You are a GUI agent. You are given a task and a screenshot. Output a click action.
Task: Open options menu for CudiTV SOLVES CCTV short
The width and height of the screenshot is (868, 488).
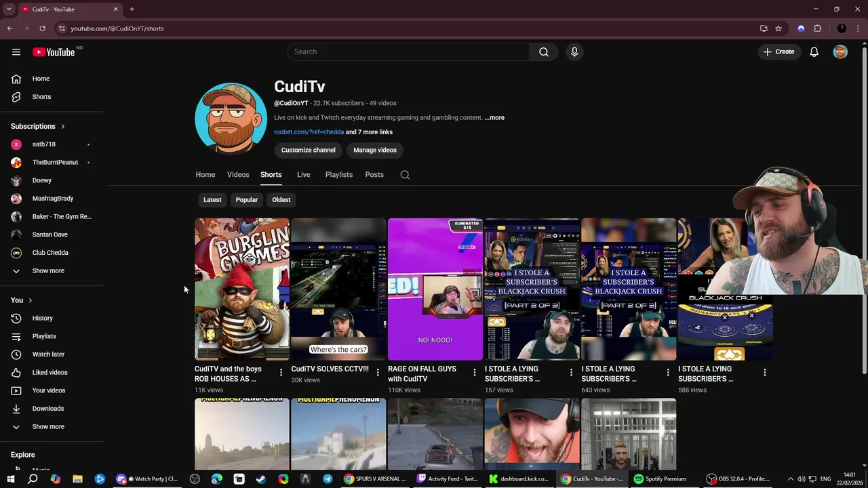coord(378,372)
